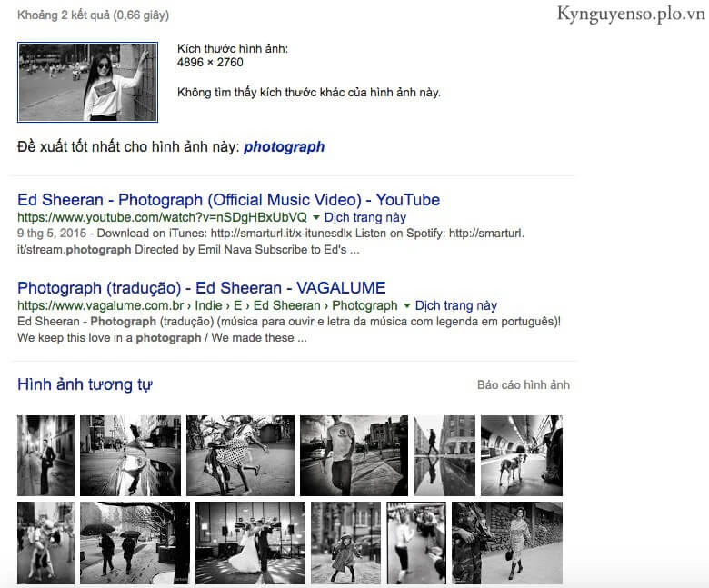Image resolution: width=709 pixels, height=588 pixels.
Task: Open similar image of walker reflected in puddle
Action: click(x=444, y=455)
